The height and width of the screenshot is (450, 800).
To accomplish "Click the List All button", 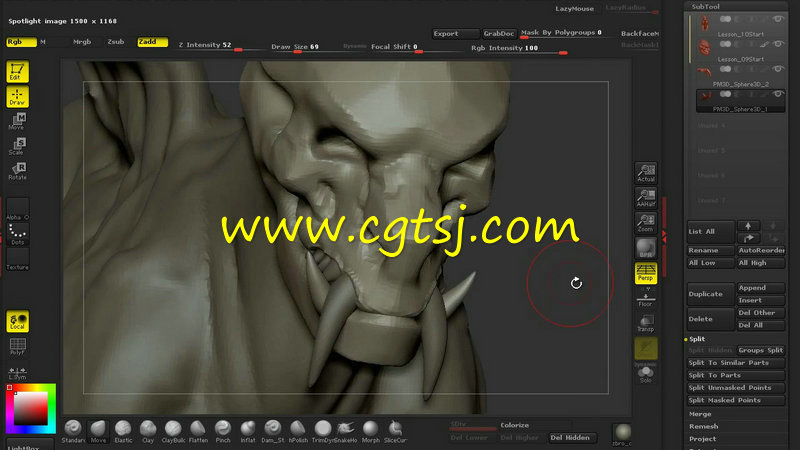I will 710,232.
